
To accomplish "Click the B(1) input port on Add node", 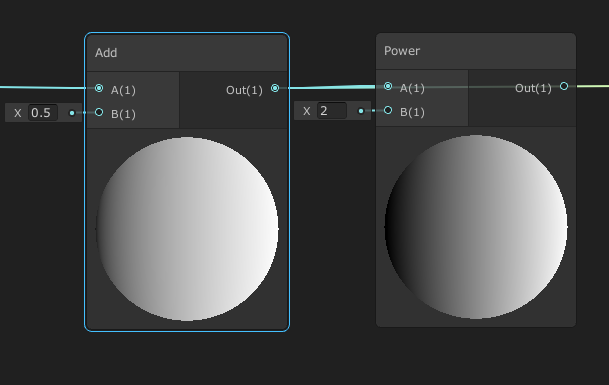I will 99,112.
